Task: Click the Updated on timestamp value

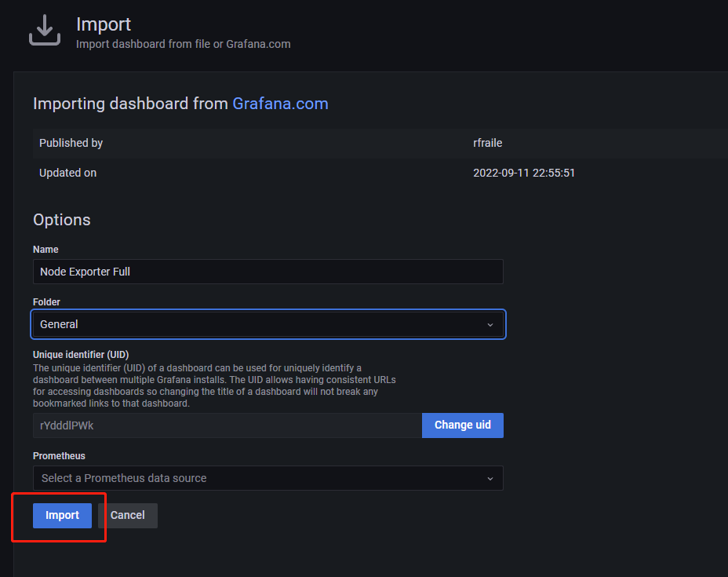Action: click(524, 173)
